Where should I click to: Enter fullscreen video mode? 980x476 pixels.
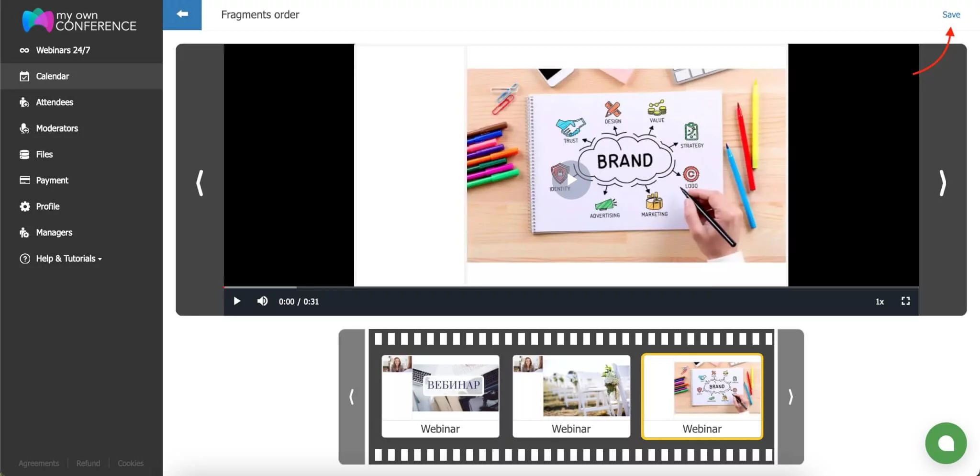point(905,301)
